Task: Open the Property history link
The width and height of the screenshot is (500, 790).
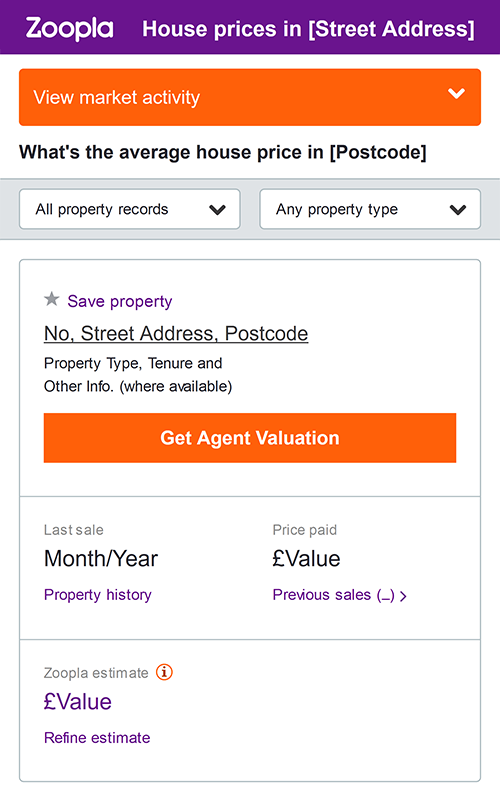Action: 98,595
